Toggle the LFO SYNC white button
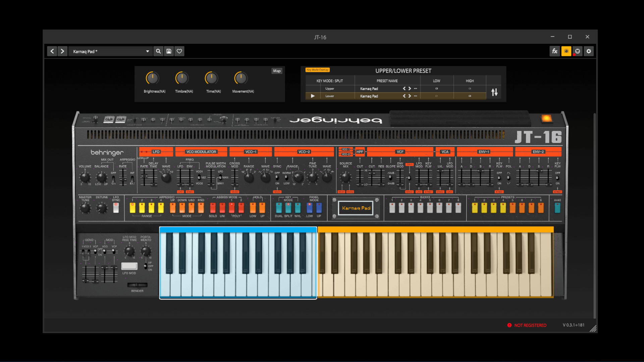The height and width of the screenshot is (362, 644). pyautogui.click(x=116, y=208)
